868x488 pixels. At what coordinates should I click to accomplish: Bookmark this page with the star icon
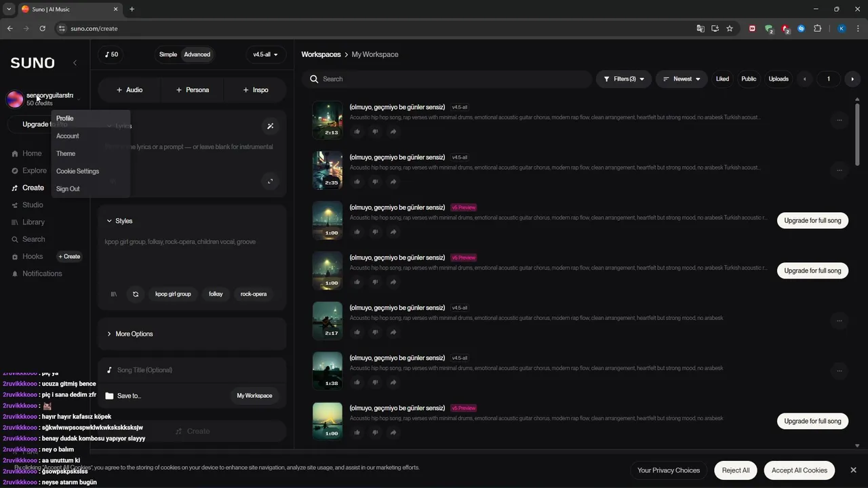(x=730, y=28)
